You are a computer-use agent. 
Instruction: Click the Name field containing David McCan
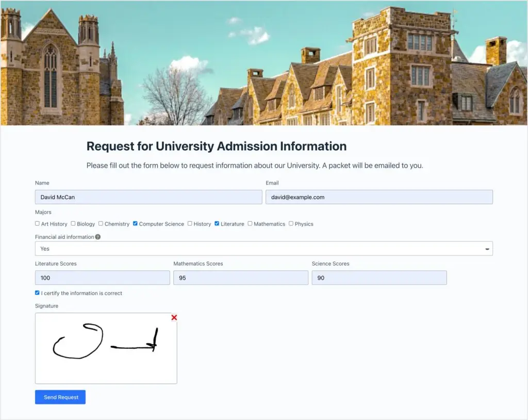tap(148, 197)
